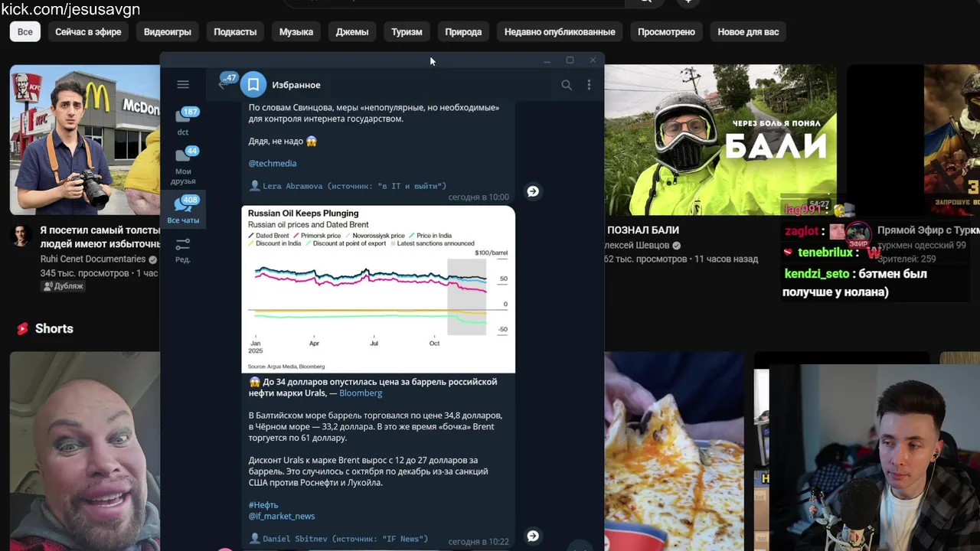The image size is (980, 551).
Task: Click the Shorts section heading text
Action: pyautogui.click(x=54, y=328)
